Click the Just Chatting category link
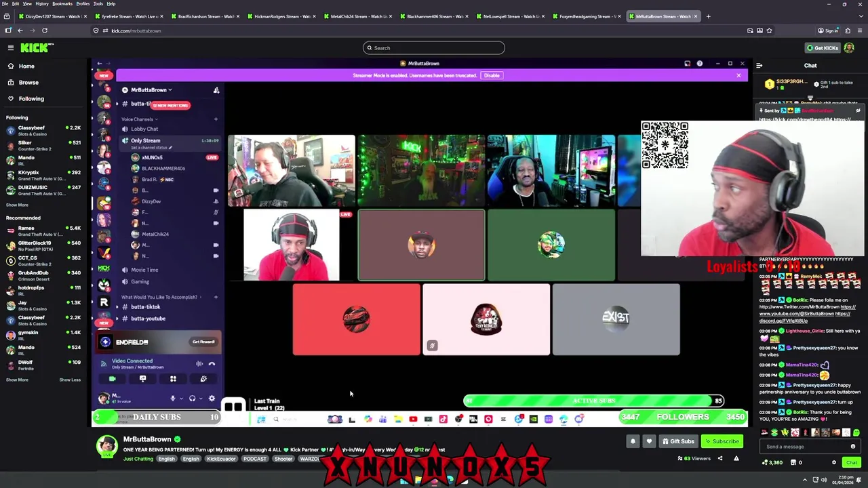 point(138,459)
